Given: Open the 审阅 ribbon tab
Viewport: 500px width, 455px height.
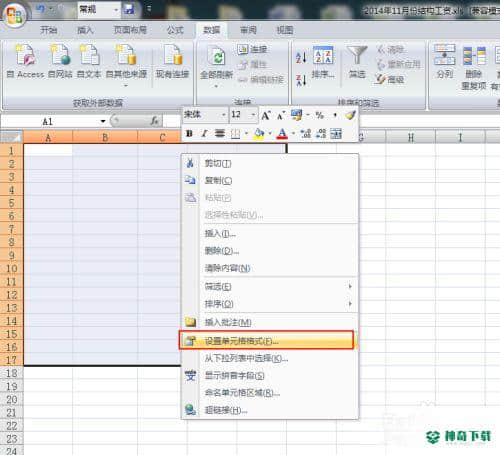Looking at the screenshot, I should pyautogui.click(x=248, y=30).
